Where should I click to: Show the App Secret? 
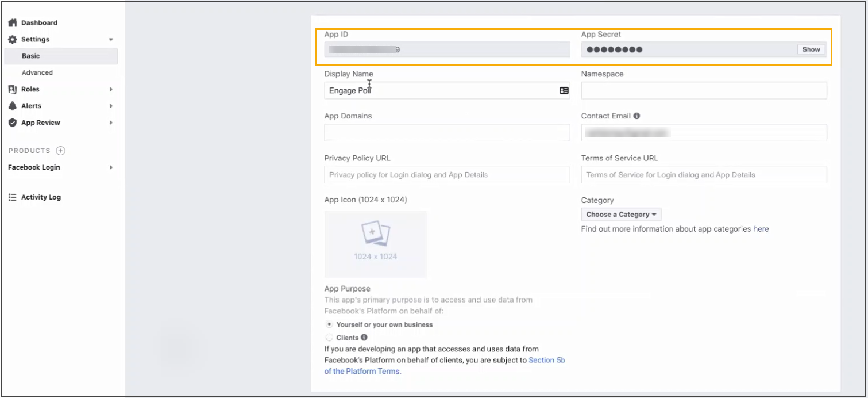(811, 49)
